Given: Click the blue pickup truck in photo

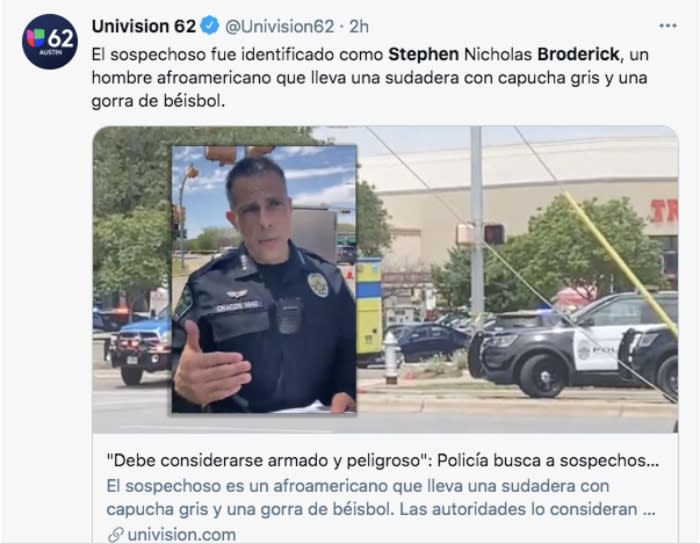Looking at the screenshot, I should (139, 346).
